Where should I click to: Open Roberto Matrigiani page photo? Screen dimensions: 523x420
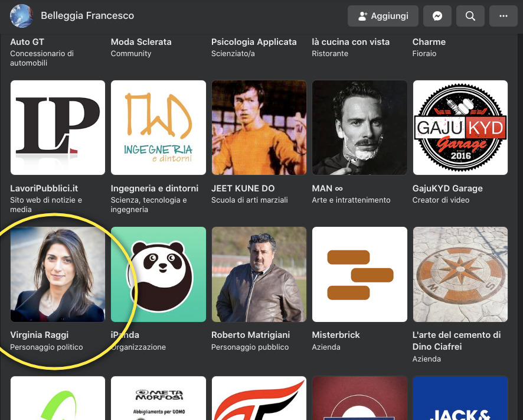click(259, 274)
